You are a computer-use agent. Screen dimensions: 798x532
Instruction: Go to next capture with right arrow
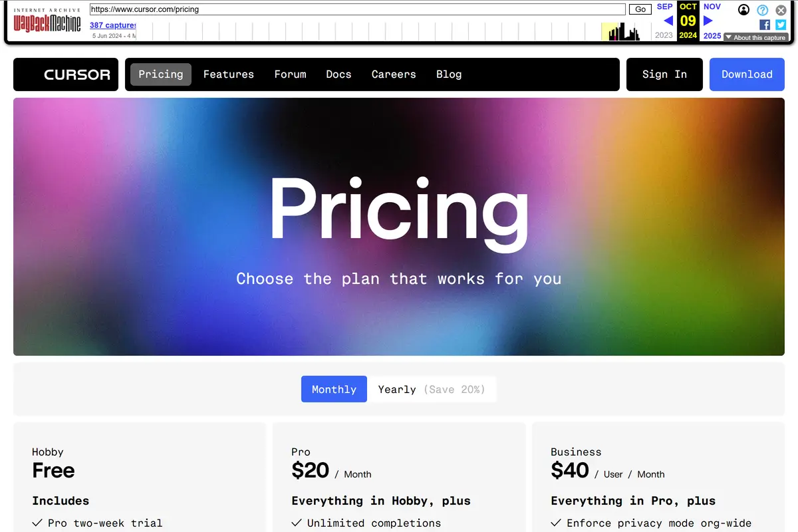tap(707, 21)
